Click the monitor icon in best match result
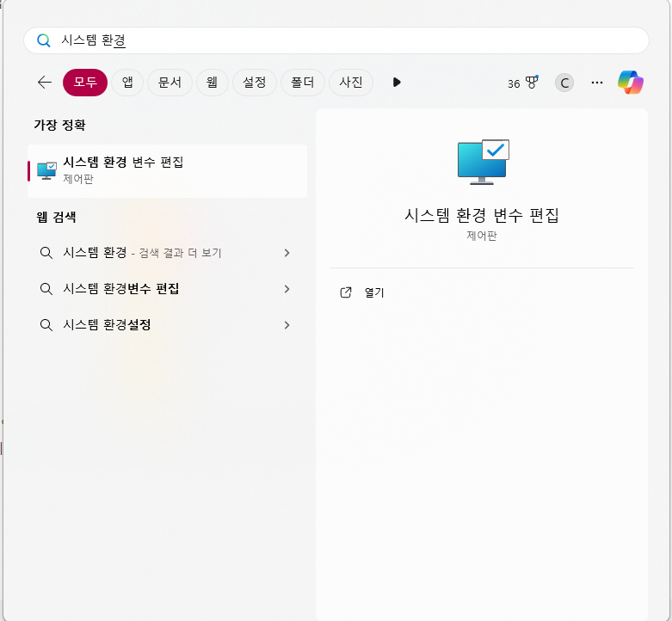 pos(46,171)
